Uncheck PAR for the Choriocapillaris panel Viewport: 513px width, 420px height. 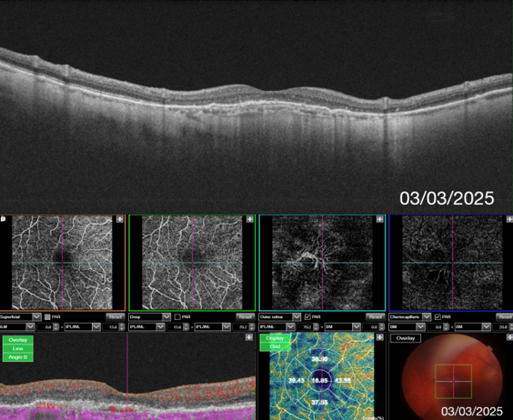tap(438, 317)
